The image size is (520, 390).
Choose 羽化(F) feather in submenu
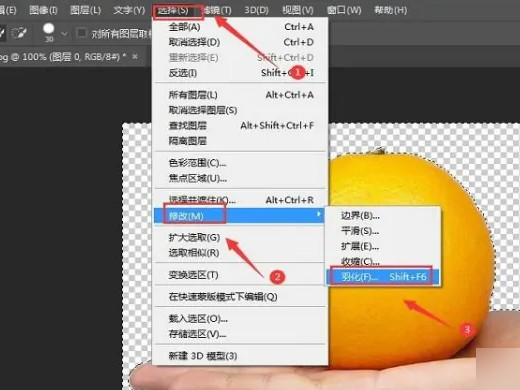[383, 277]
